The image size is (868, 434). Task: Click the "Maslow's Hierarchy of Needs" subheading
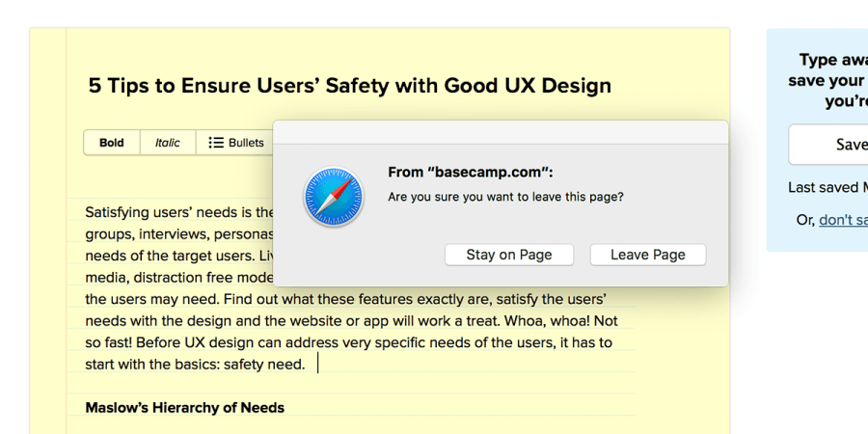[x=184, y=408]
